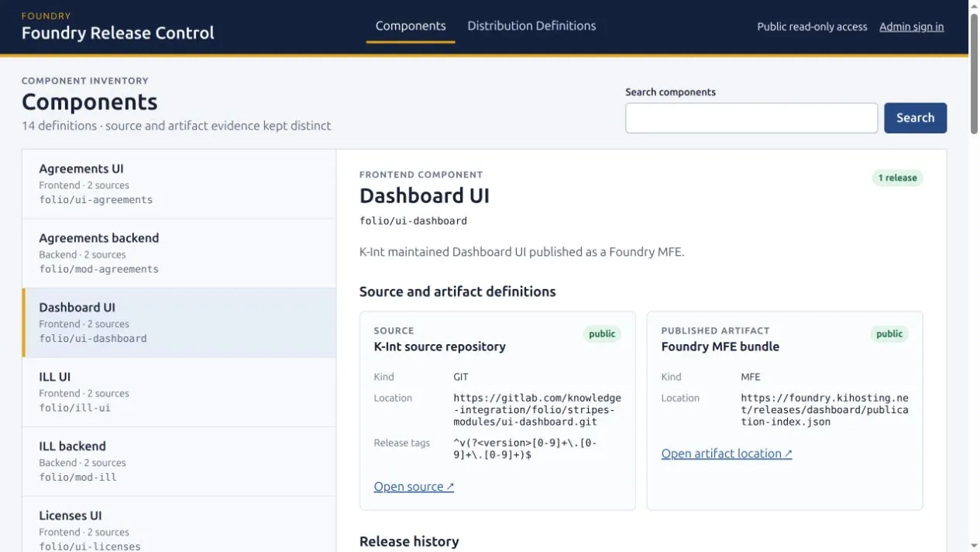Click the folio/mod-agreements identifier in list
Image resolution: width=980 pixels, height=552 pixels.
[x=98, y=269]
